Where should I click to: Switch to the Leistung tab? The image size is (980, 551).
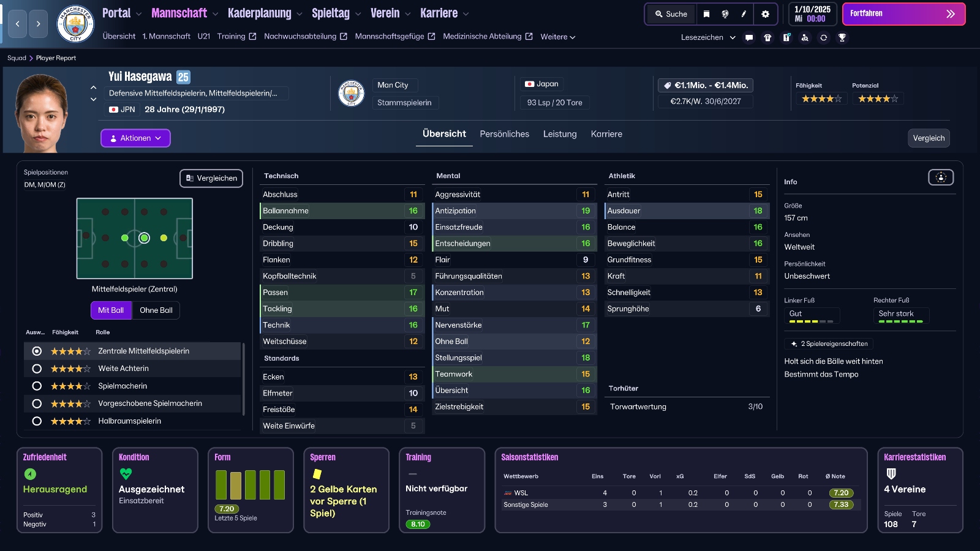[x=559, y=134]
